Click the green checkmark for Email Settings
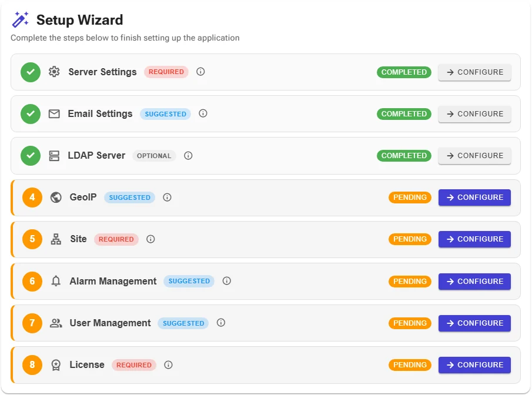The width and height of the screenshot is (532, 395). [31, 113]
